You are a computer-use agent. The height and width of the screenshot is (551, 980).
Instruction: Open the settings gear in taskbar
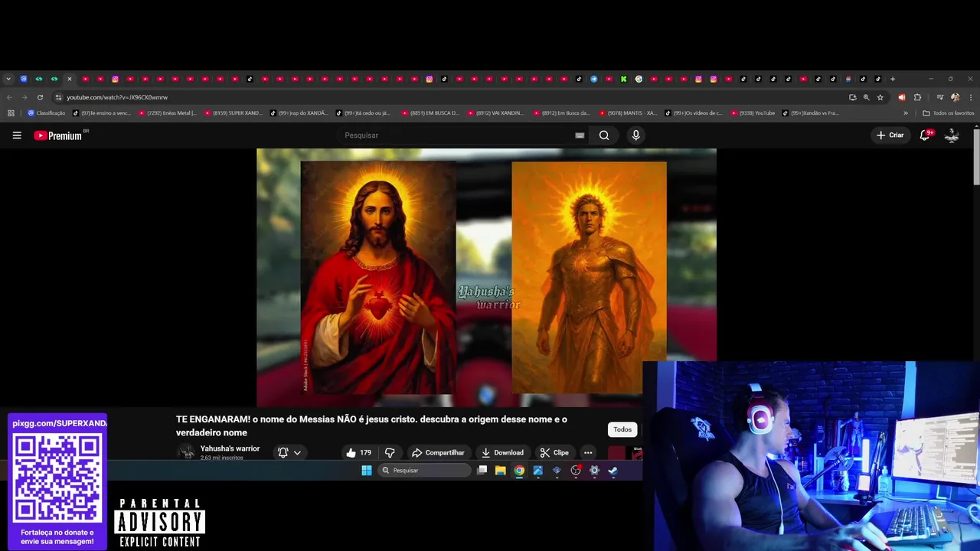click(x=594, y=471)
